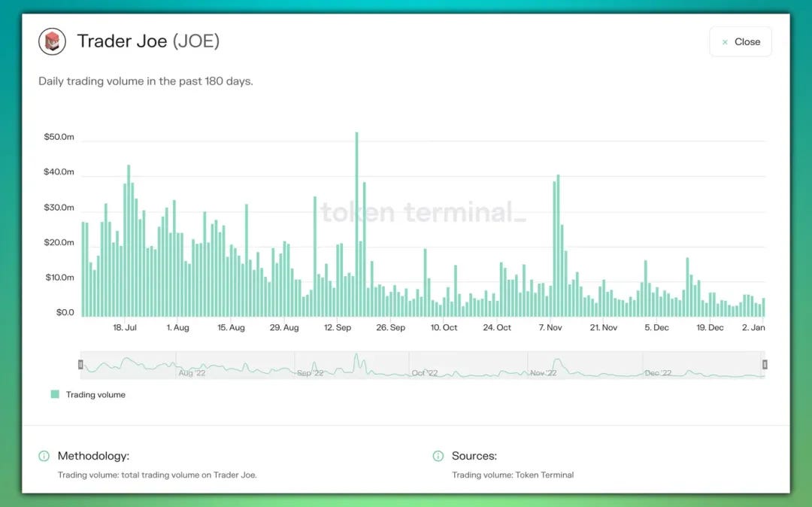Click the $40.0m y-axis label
The width and height of the screenshot is (812, 507).
(59, 172)
